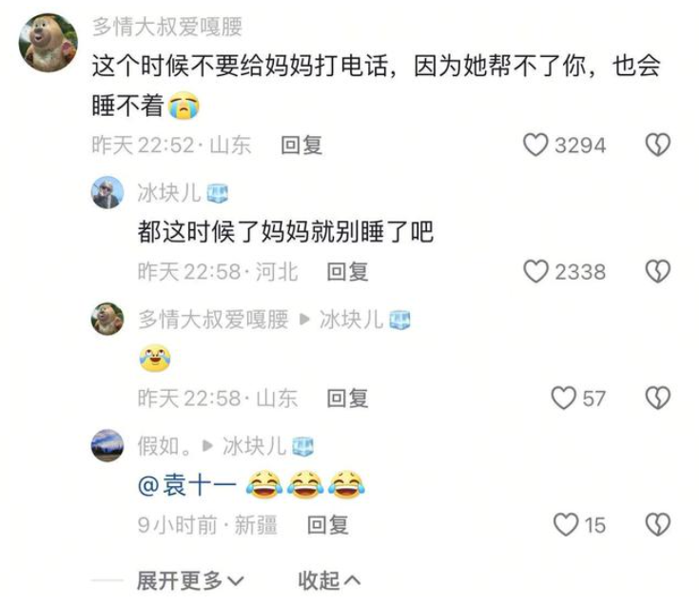Open 冰块儿's profile avatar

107,192
